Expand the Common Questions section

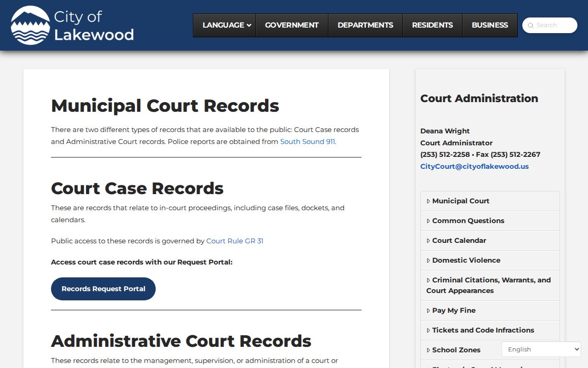click(490, 221)
